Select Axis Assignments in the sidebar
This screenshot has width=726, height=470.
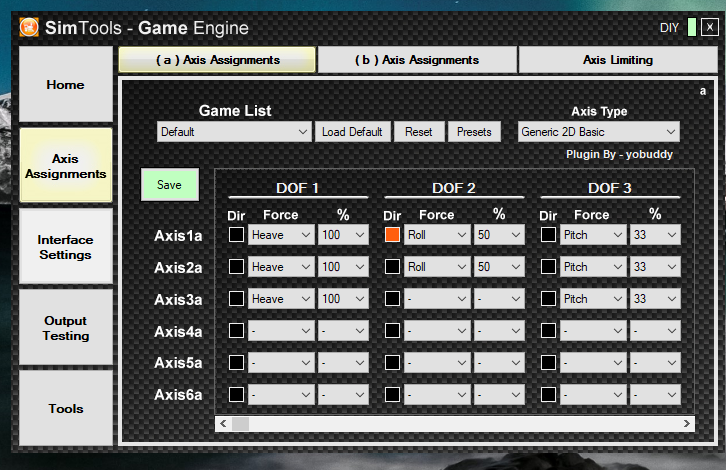[x=66, y=166]
